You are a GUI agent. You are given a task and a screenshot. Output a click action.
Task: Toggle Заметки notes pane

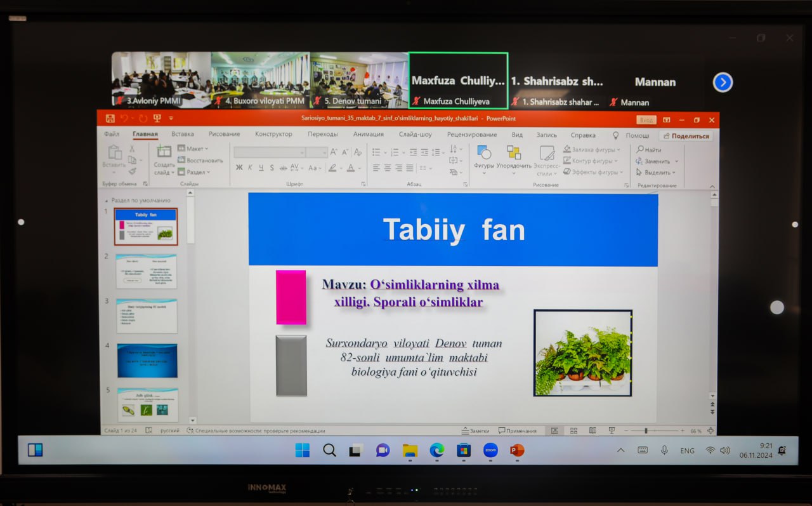pos(475,430)
